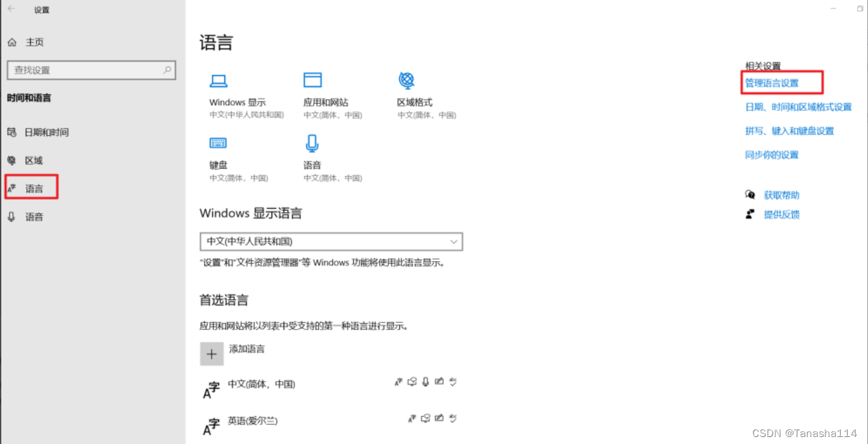Image resolution: width=868 pixels, height=444 pixels.
Task: Open 同步你的设置 link
Action: tap(772, 154)
